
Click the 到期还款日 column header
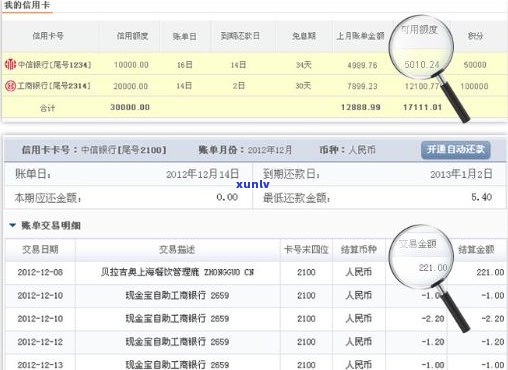click(240, 36)
